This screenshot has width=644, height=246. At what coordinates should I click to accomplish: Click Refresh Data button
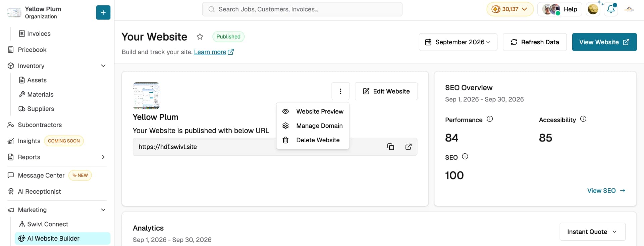pyautogui.click(x=535, y=42)
